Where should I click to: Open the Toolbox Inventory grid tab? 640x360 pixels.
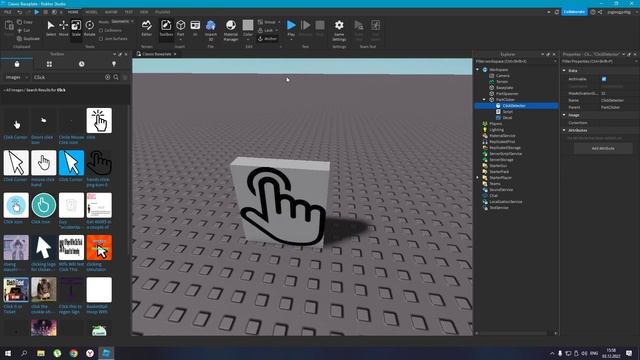coord(49,64)
